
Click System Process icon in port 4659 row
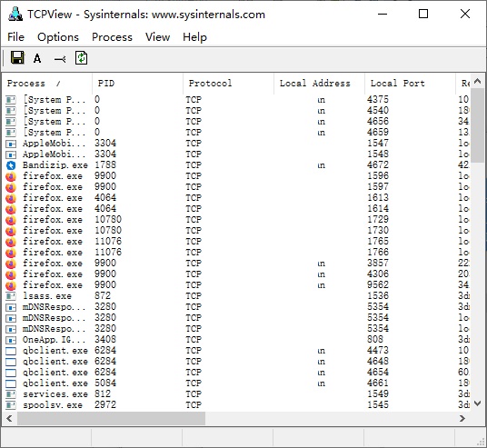point(11,133)
